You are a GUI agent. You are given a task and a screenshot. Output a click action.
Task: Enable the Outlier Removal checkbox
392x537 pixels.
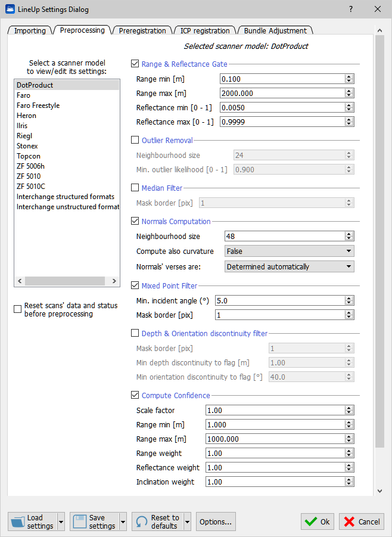click(x=135, y=141)
